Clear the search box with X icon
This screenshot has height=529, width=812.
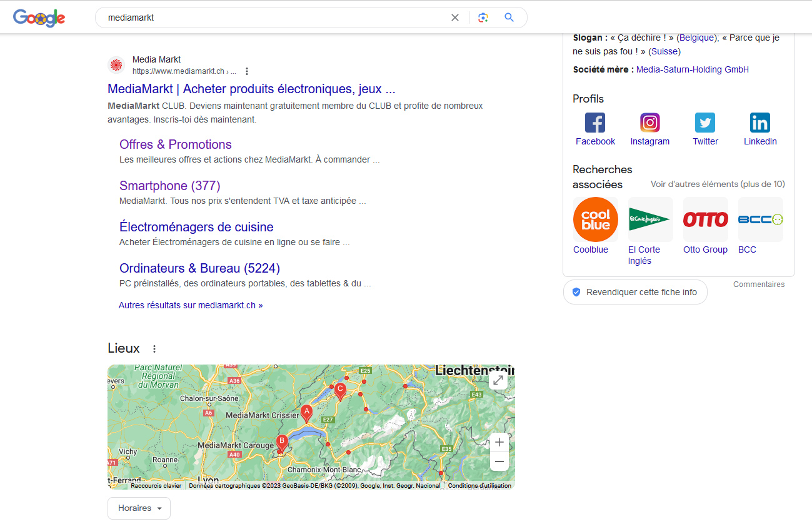[455, 18]
